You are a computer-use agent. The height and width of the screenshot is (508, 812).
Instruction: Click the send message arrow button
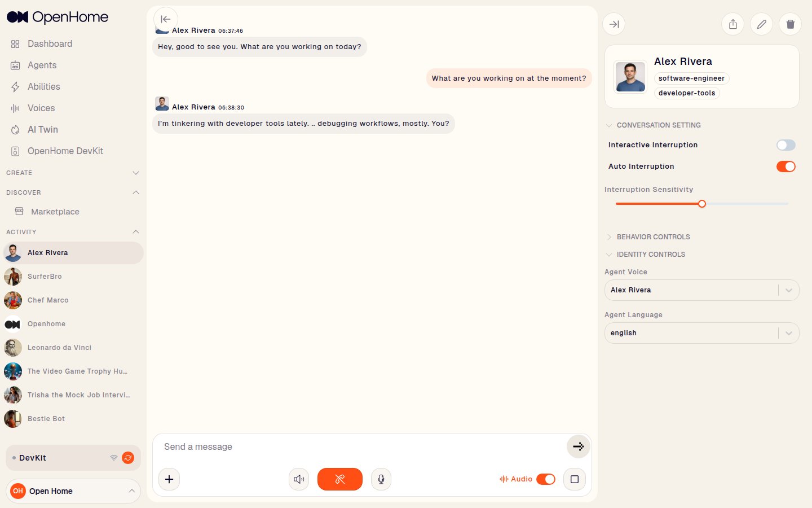[578, 446]
